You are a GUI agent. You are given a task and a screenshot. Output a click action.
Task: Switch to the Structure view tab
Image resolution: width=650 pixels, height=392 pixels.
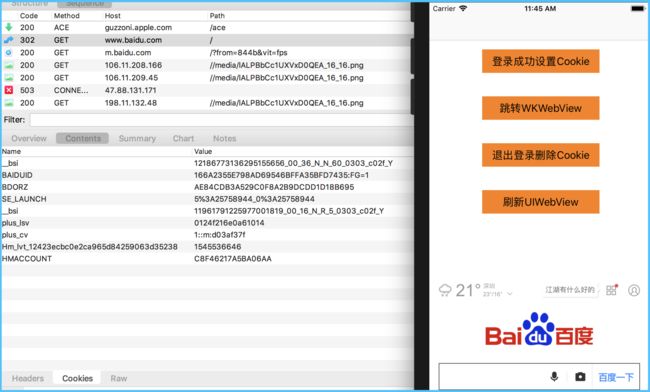(x=29, y=4)
